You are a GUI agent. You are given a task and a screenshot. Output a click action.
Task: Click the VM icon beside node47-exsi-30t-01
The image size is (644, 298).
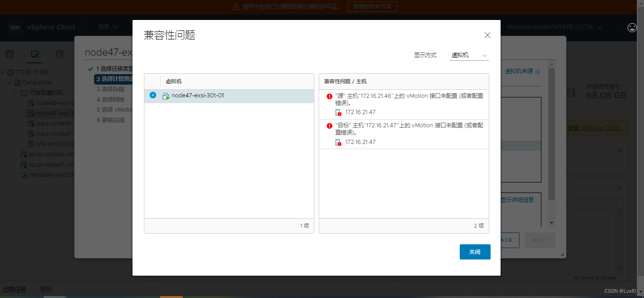pos(166,96)
